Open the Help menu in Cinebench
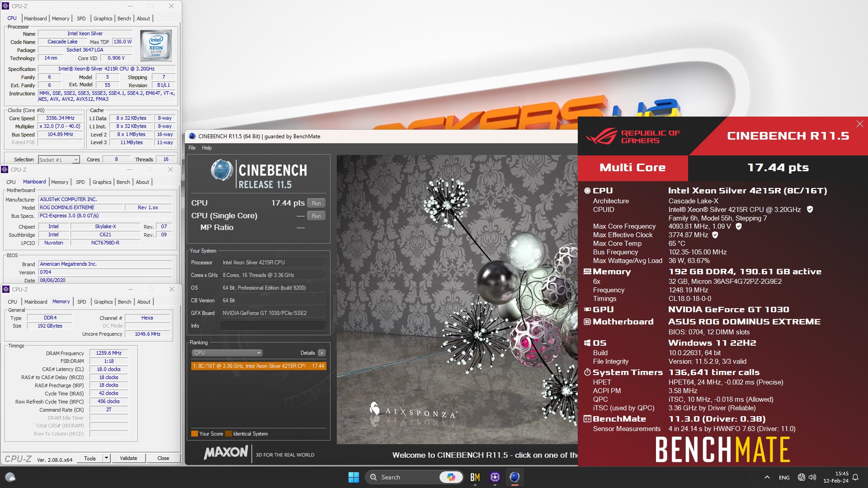 [x=207, y=148]
